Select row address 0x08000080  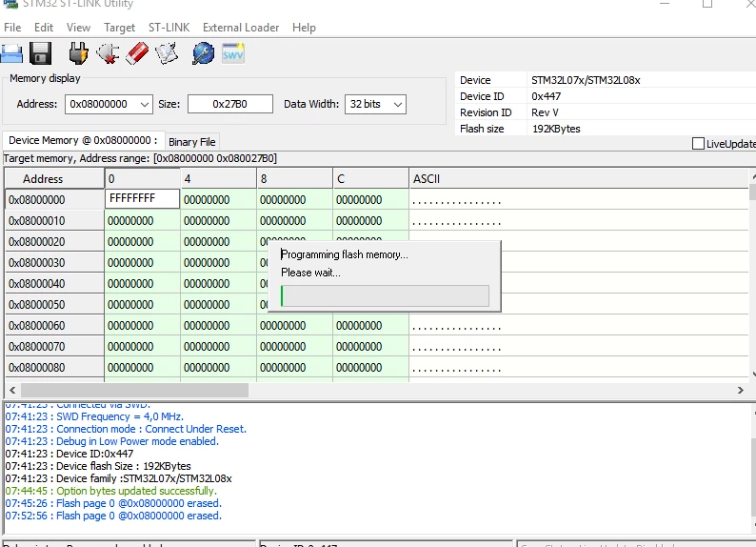pos(54,368)
